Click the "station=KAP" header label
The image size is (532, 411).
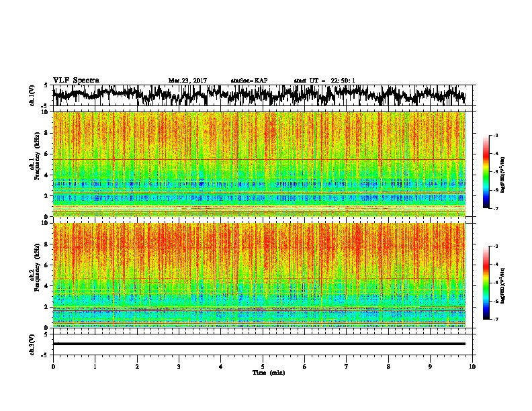tap(249, 81)
